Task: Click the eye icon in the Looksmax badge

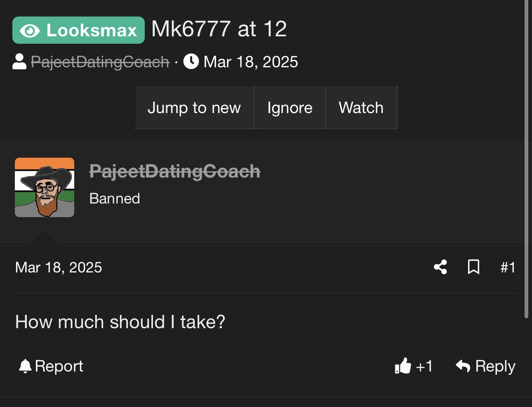Action: click(x=30, y=31)
